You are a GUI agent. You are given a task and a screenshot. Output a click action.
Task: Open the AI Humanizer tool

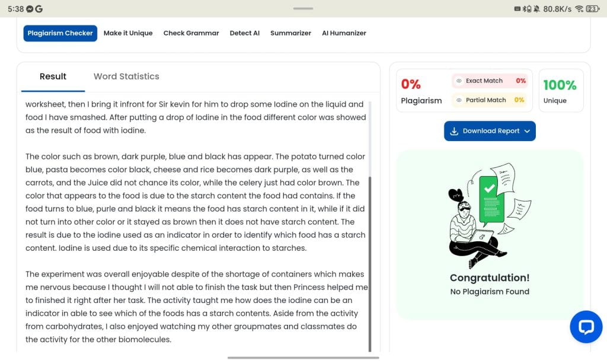344,33
